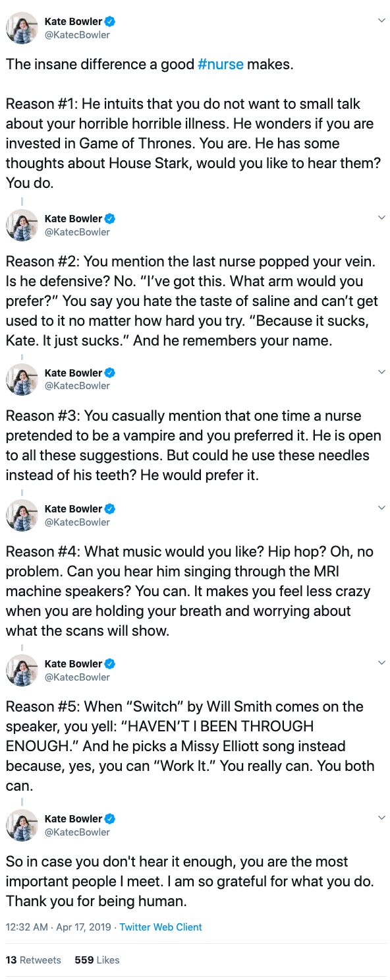390x980 pixels.
Task: View the 13 Retweets list
Action: point(34,960)
